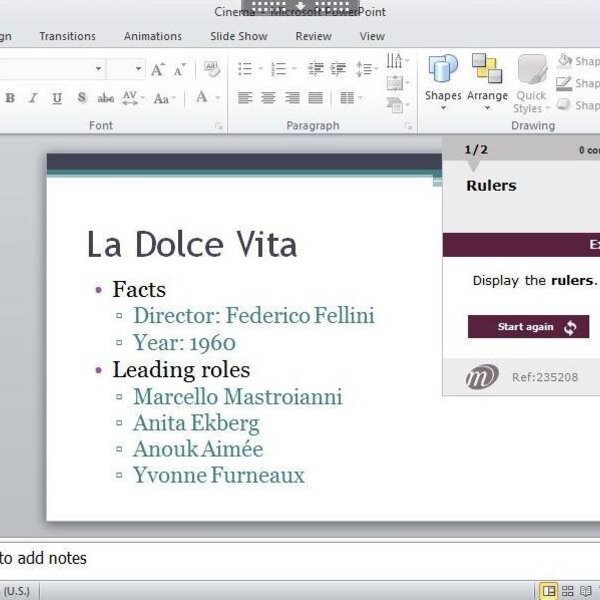Click the Leading roles bullet

pos(181,370)
